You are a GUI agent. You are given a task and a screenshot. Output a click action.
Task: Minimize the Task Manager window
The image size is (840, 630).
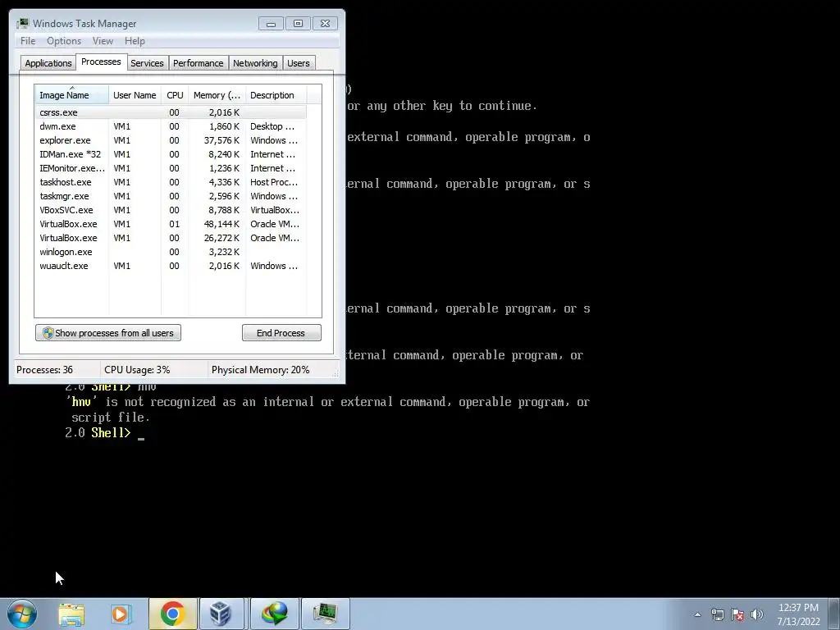(271, 24)
